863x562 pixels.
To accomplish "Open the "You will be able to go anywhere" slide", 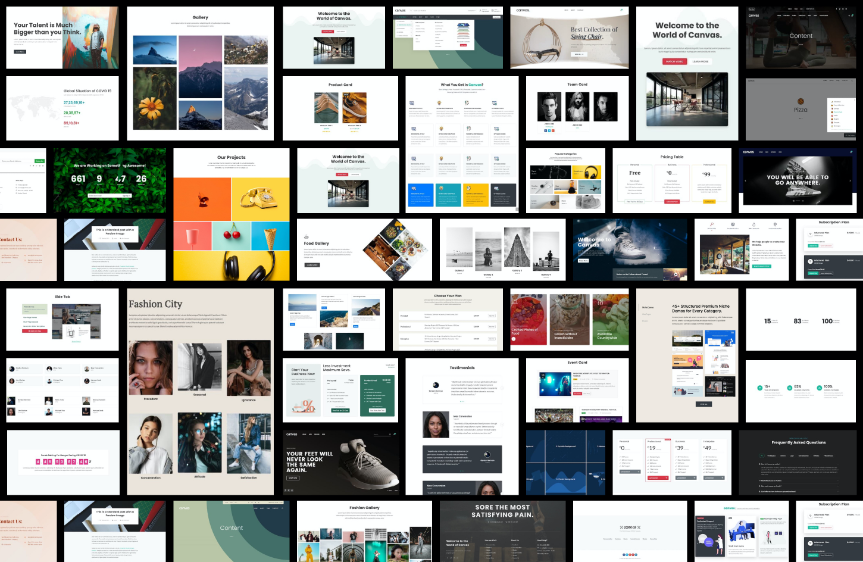I will [799, 181].
